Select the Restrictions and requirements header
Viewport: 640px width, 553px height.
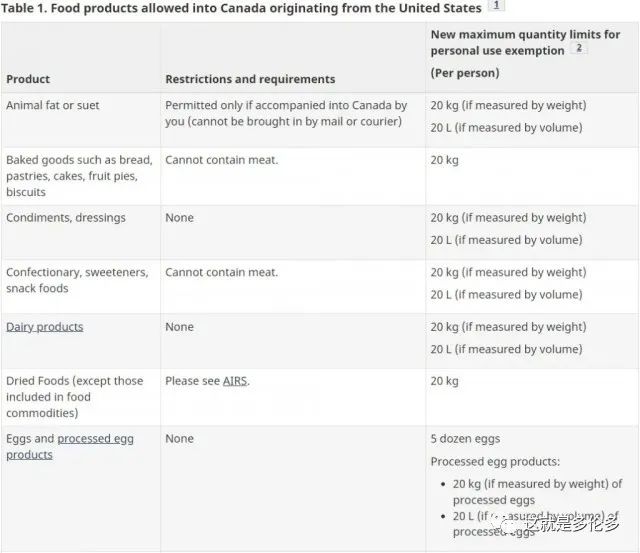250,79
